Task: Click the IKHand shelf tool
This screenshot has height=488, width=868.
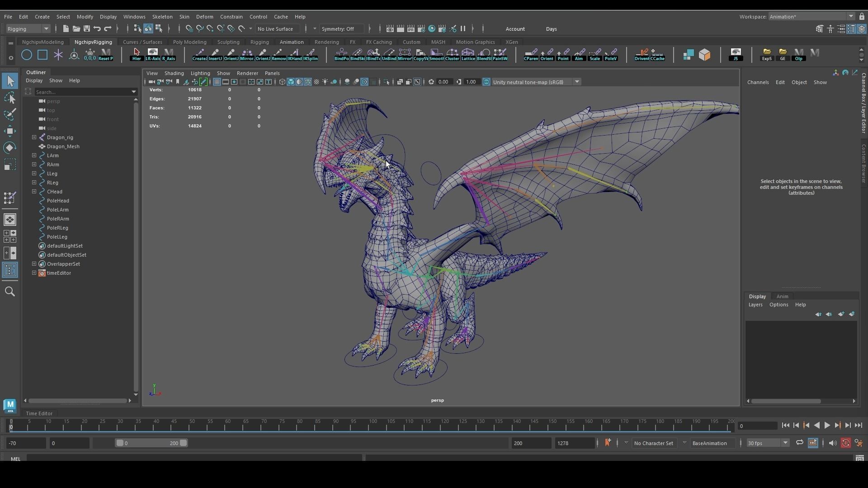Action: click(x=295, y=55)
